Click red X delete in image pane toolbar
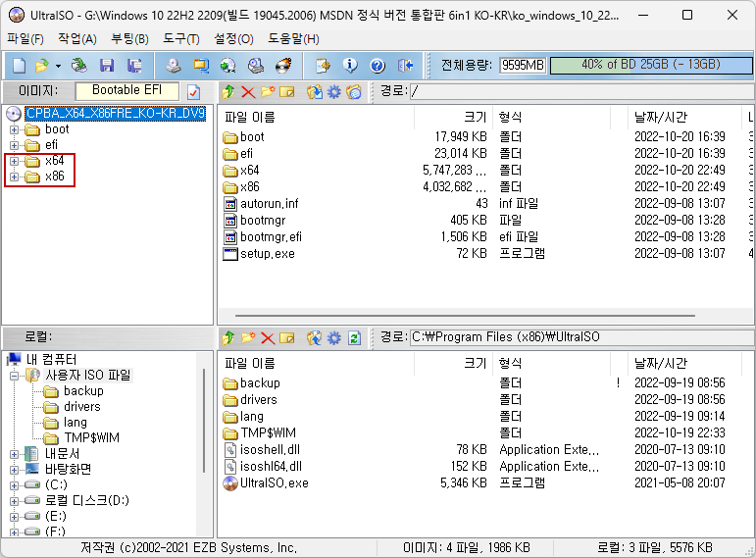The width and height of the screenshot is (756, 558). coord(248,91)
